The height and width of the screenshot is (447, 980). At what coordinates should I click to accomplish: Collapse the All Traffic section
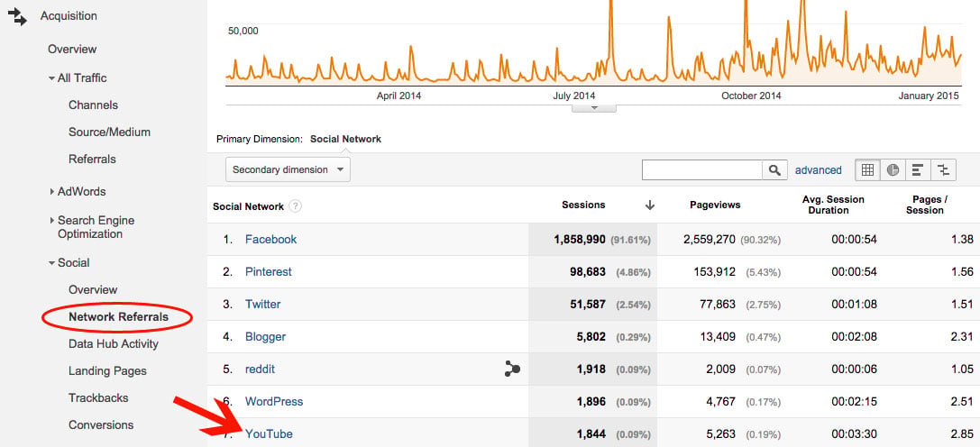(51, 78)
